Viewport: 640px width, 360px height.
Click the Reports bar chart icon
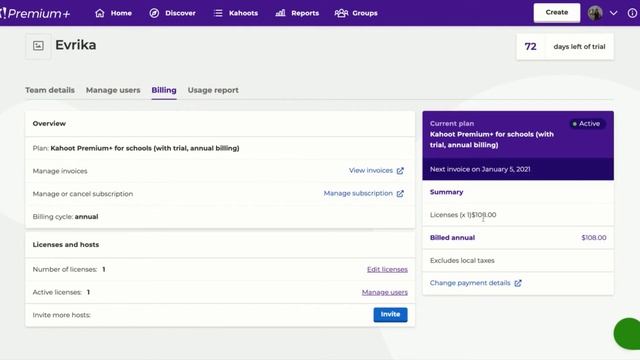pyautogui.click(x=280, y=13)
